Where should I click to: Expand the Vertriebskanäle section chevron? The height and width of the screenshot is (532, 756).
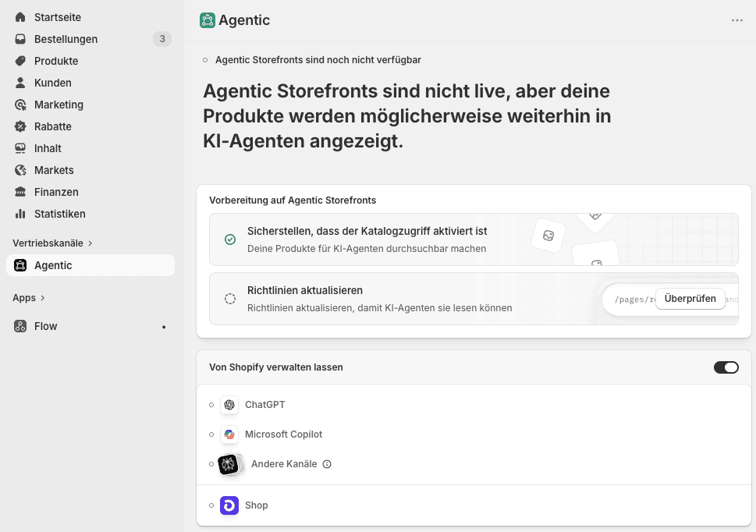pos(91,243)
